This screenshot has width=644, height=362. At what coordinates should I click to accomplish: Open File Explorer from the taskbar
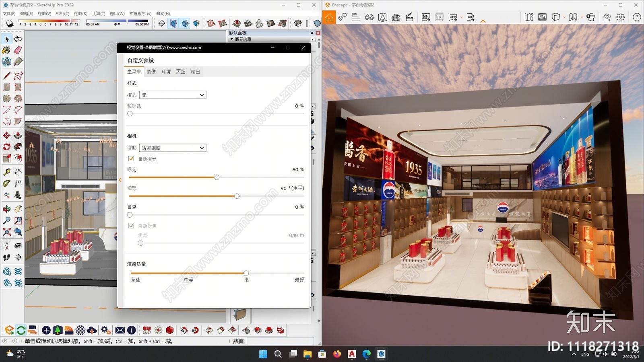308,354
